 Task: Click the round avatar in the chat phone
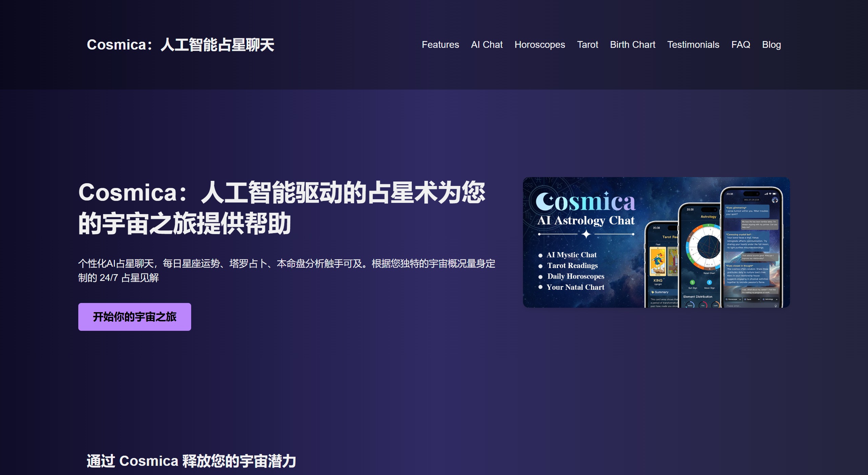coord(775,200)
